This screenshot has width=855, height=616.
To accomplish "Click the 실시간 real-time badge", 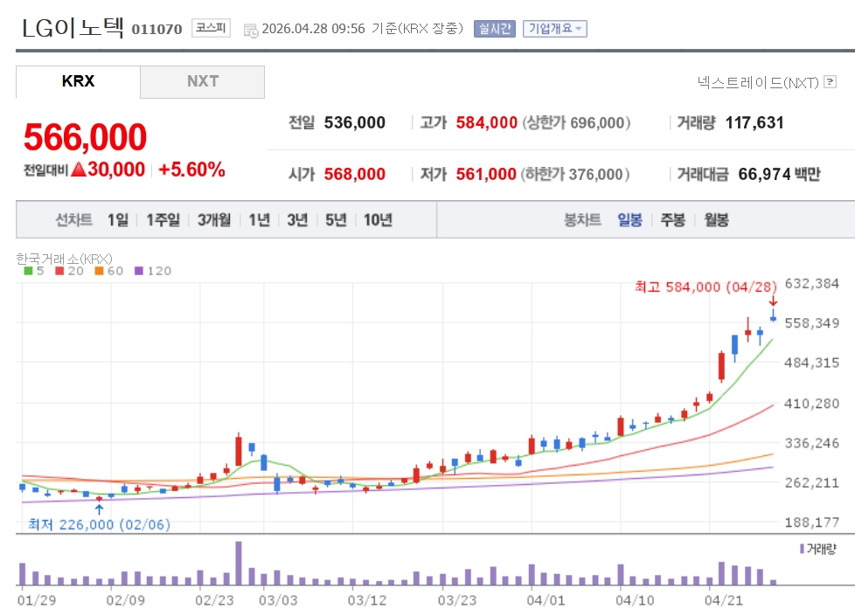I will (495, 29).
